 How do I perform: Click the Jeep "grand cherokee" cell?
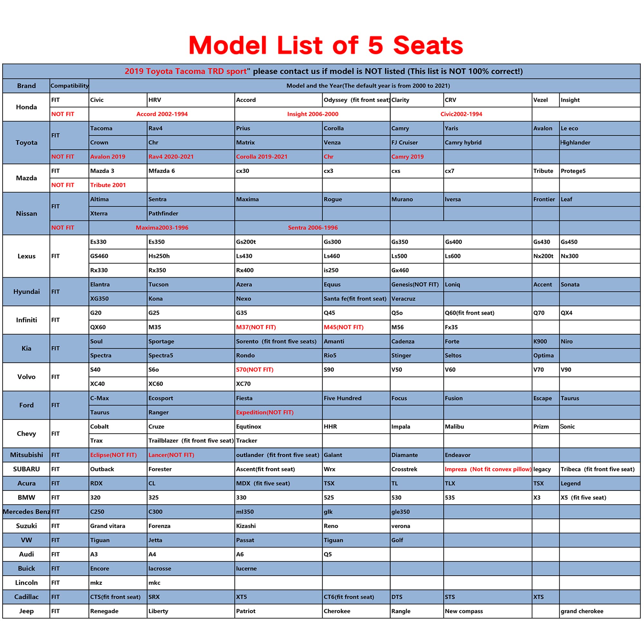tap(582, 611)
